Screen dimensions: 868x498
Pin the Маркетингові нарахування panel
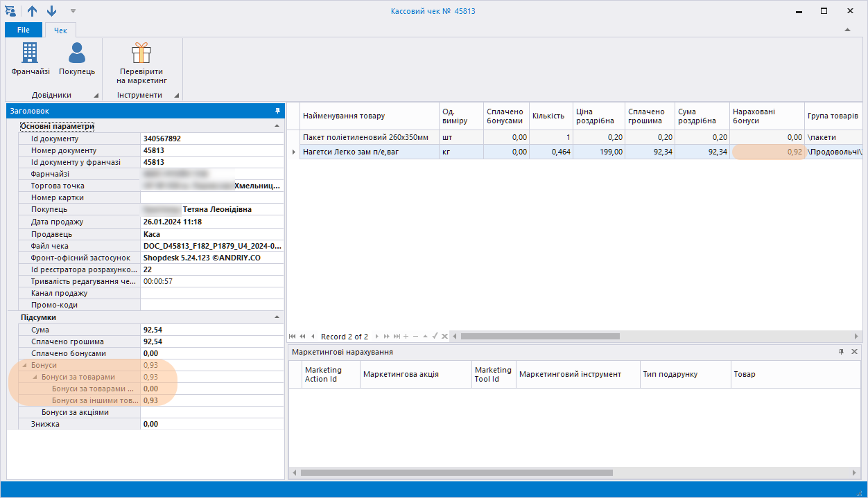[x=842, y=352]
